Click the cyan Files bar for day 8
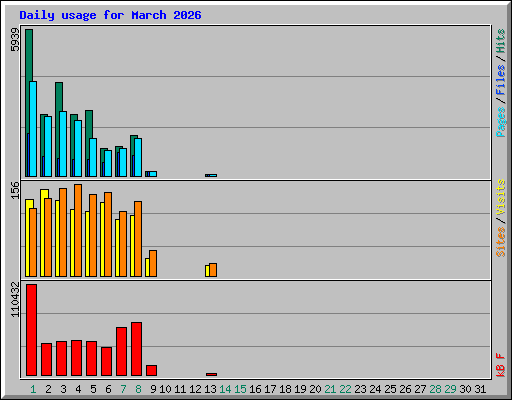Image resolution: width=512 pixels, height=400 pixels. pos(138,157)
